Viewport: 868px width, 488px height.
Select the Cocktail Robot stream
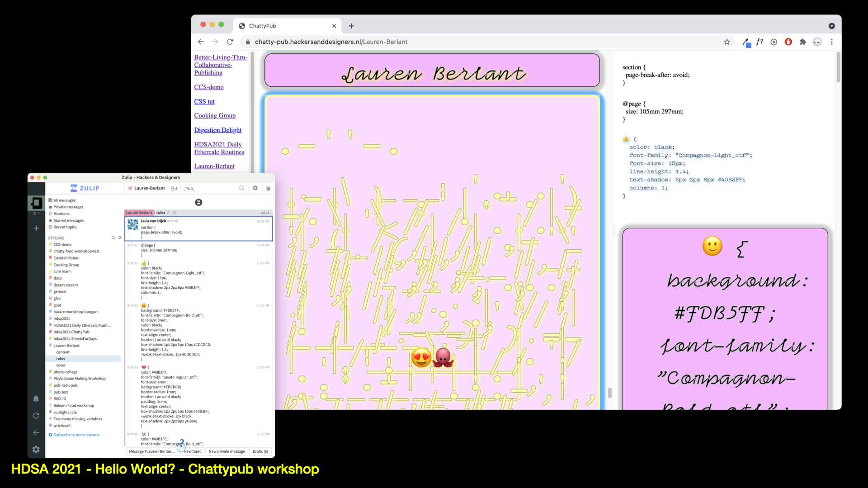[x=66, y=258]
